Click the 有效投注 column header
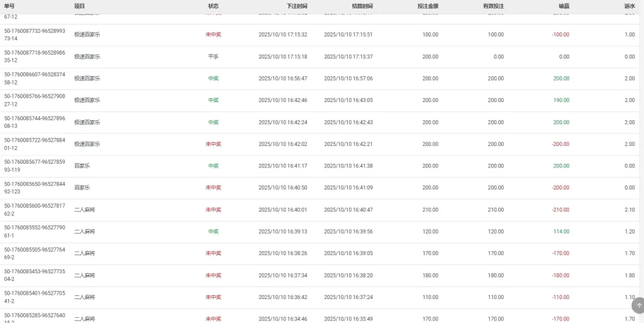The width and height of the screenshot is (644, 323). pyautogui.click(x=493, y=6)
